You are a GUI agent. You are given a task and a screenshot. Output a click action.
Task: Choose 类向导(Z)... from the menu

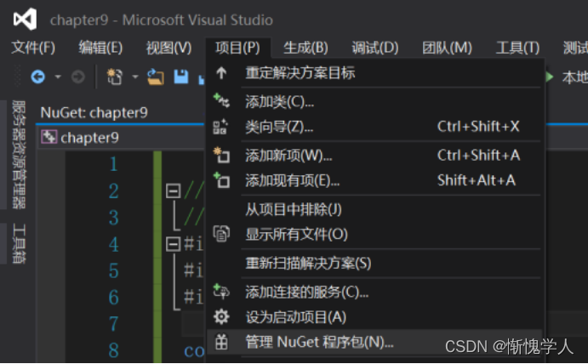(374, 127)
